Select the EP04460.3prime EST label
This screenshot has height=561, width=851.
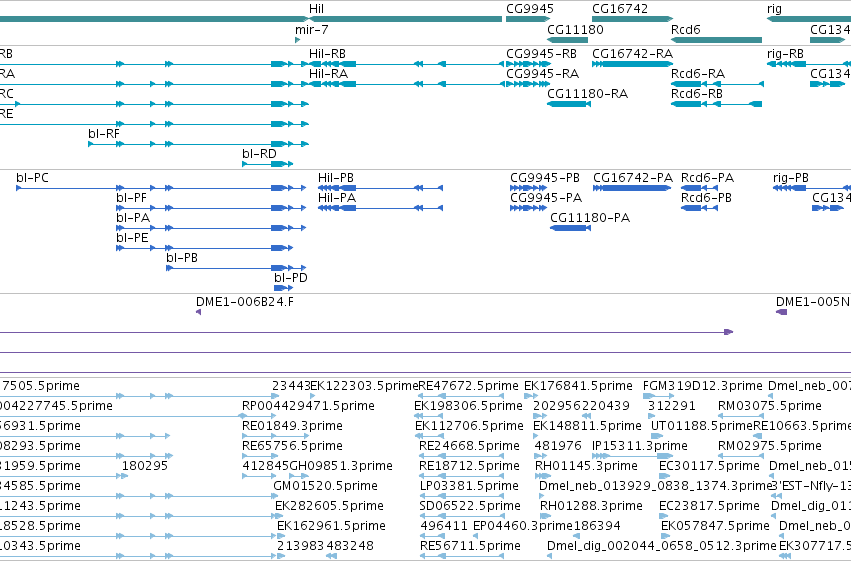[x=523, y=526]
